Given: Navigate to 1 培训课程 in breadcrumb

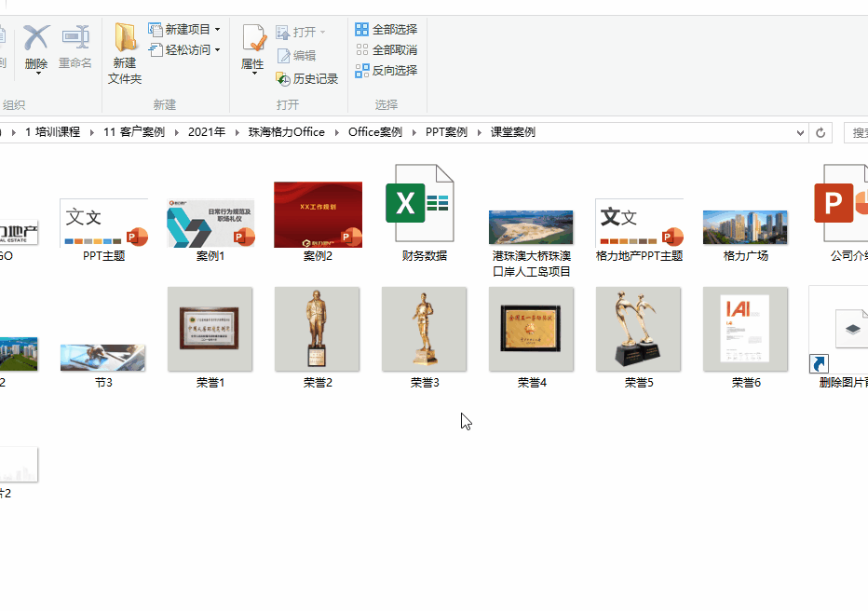Looking at the screenshot, I should click(52, 132).
